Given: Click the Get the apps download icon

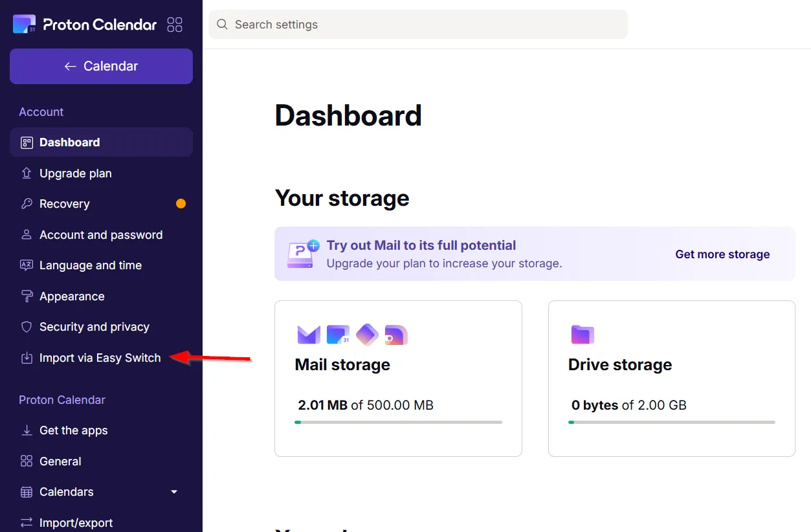Looking at the screenshot, I should [x=27, y=430].
